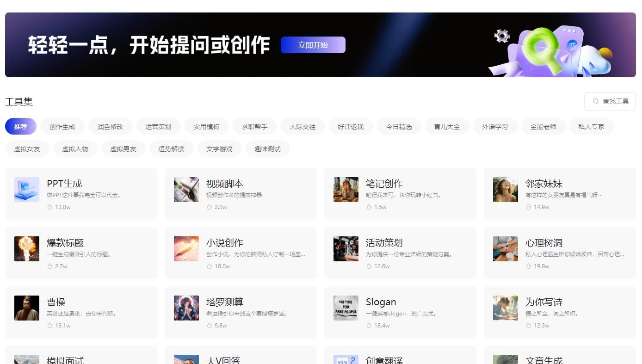The height and width of the screenshot is (364, 642).
Task: Click the banner headline 轻轻一点，开始提问或创作
Action: 149,45
